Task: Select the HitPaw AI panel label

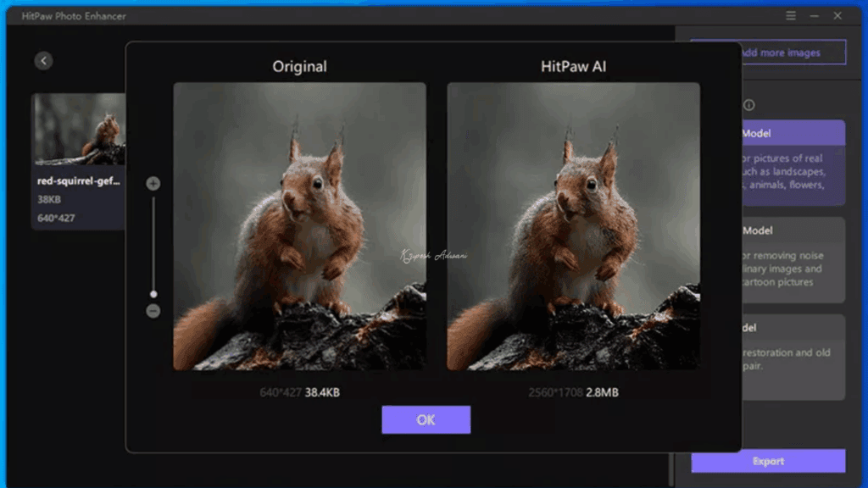Action: point(572,65)
